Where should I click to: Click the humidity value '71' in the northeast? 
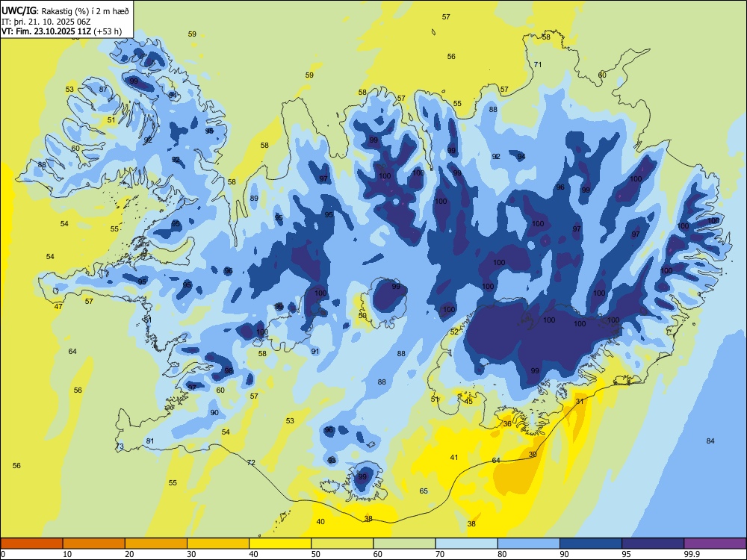pos(538,64)
